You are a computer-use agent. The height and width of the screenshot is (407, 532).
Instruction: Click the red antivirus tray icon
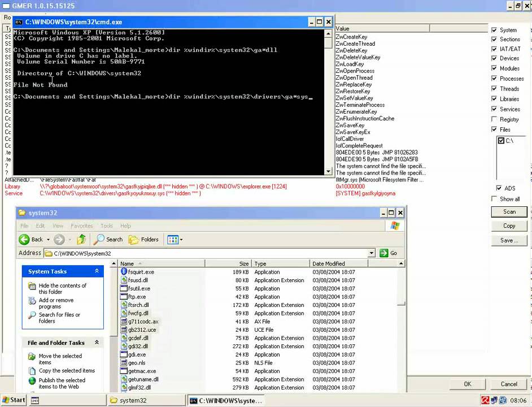point(485,401)
